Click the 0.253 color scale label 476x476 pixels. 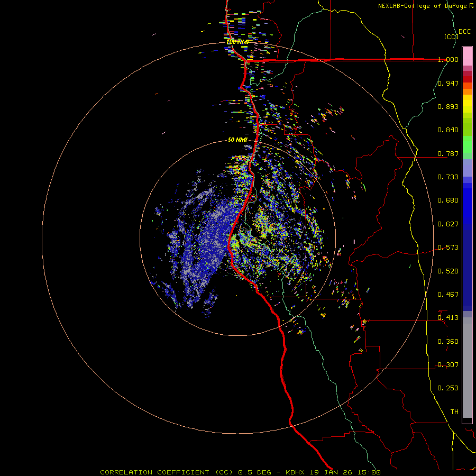coord(448,388)
